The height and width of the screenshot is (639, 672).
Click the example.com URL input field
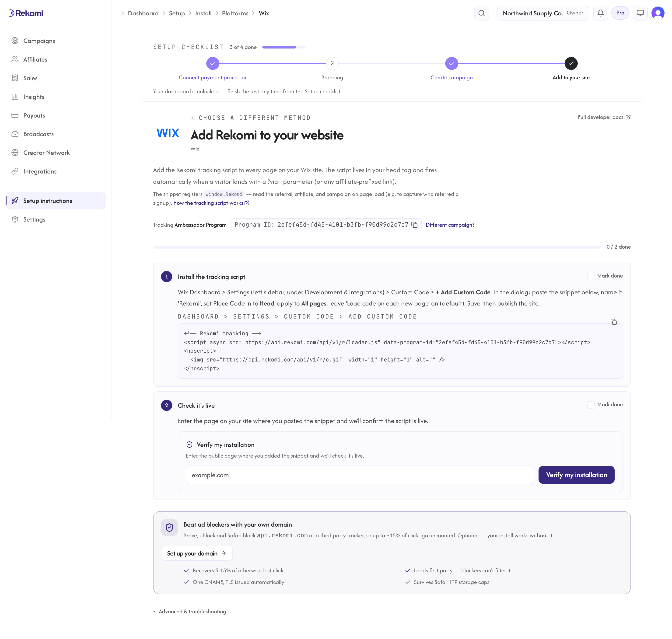(x=360, y=475)
